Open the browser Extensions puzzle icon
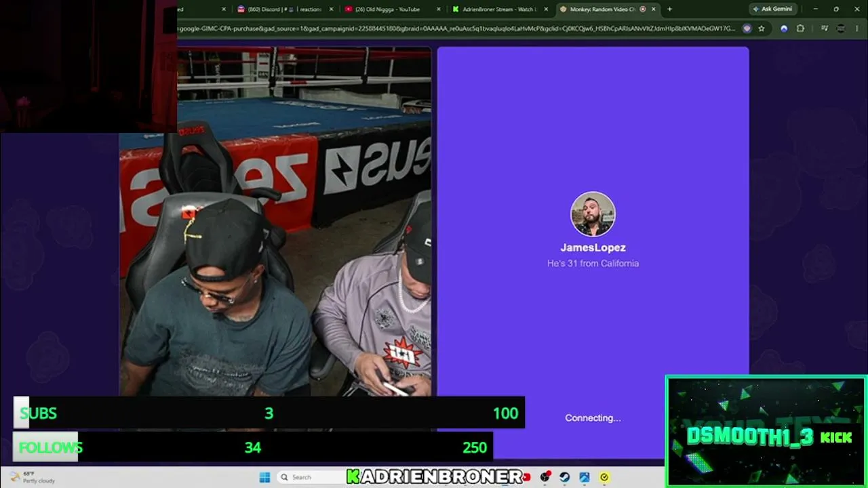This screenshot has height=488, width=868. click(x=801, y=28)
